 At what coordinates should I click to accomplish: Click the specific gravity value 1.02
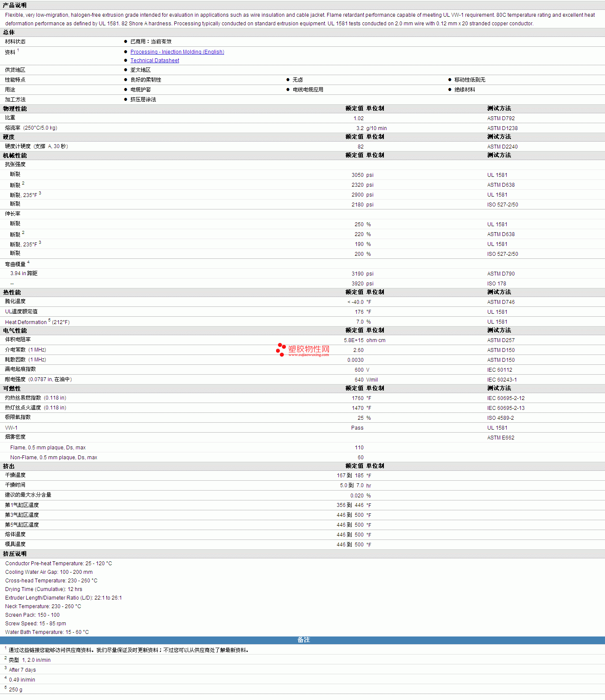click(359, 118)
